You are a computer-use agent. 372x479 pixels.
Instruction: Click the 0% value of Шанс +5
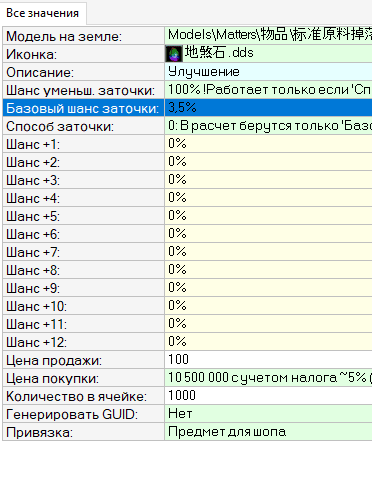tap(268, 216)
